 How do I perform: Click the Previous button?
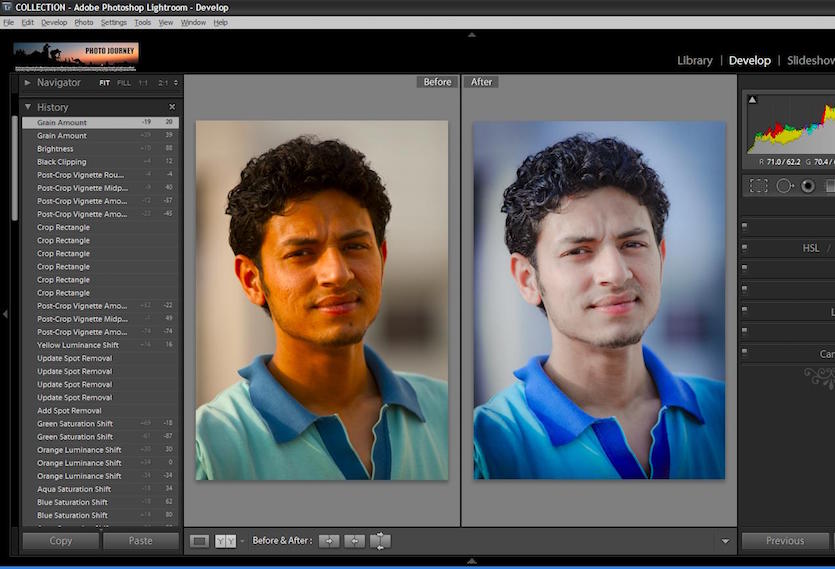click(785, 541)
